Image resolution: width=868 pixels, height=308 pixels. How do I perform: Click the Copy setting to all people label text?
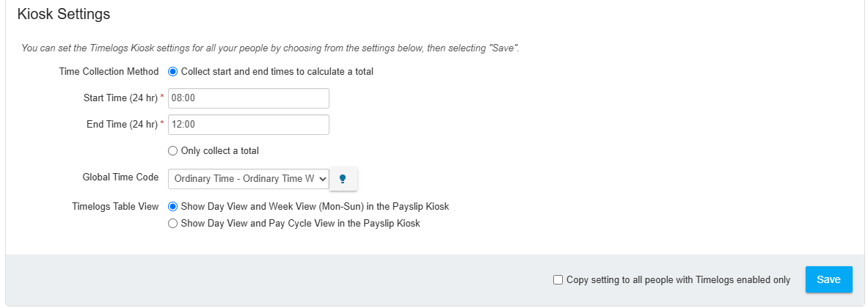(x=679, y=280)
